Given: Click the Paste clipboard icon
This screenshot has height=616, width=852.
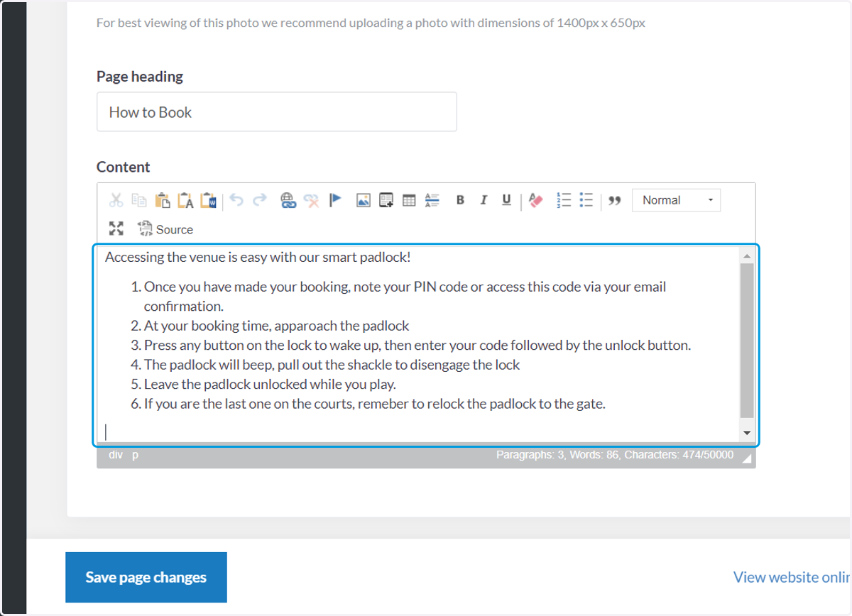Looking at the screenshot, I should click(163, 200).
